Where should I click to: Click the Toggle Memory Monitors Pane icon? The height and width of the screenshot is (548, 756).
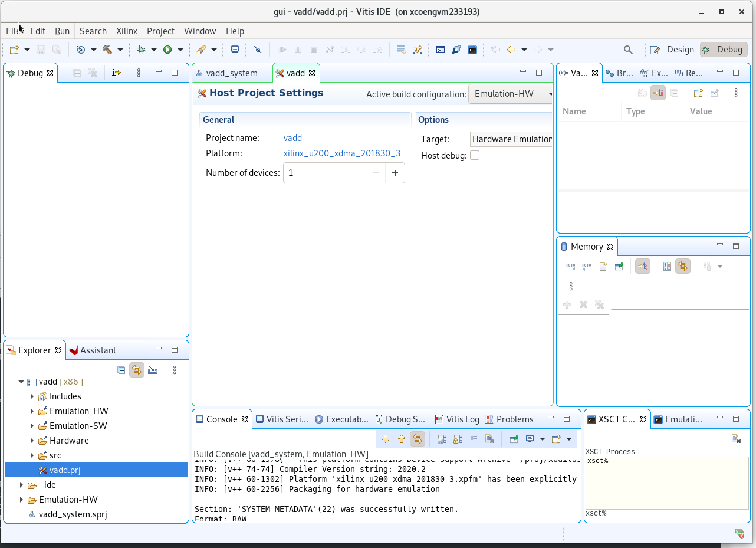[x=667, y=267]
